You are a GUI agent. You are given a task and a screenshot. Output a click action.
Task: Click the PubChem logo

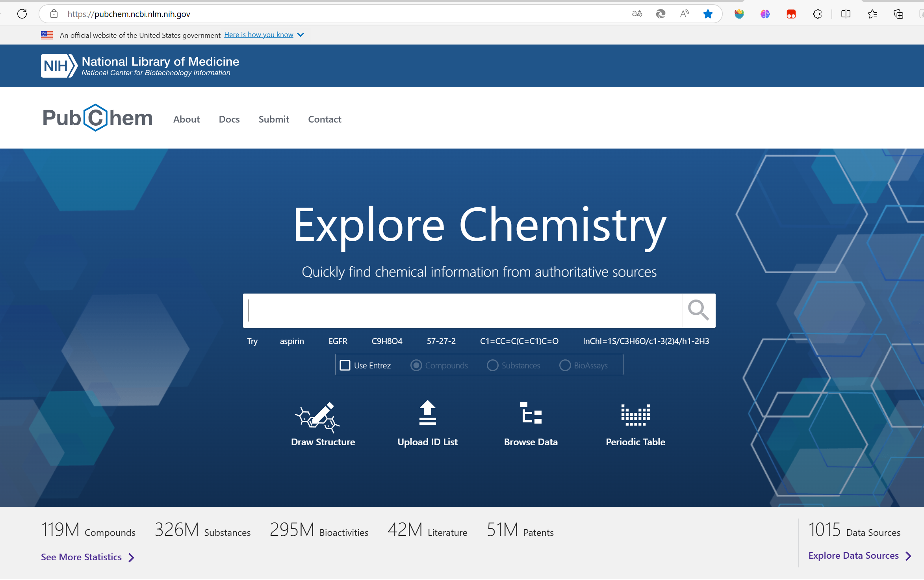[97, 118]
